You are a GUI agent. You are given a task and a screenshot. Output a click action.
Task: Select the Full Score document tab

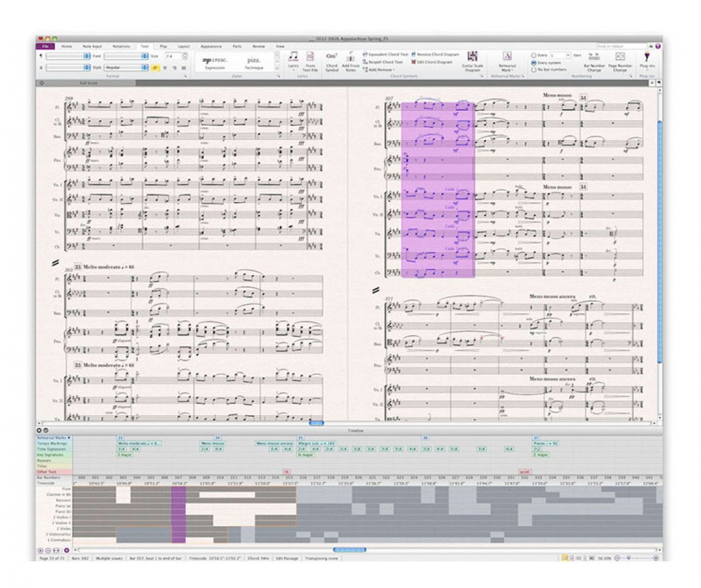pos(86,83)
